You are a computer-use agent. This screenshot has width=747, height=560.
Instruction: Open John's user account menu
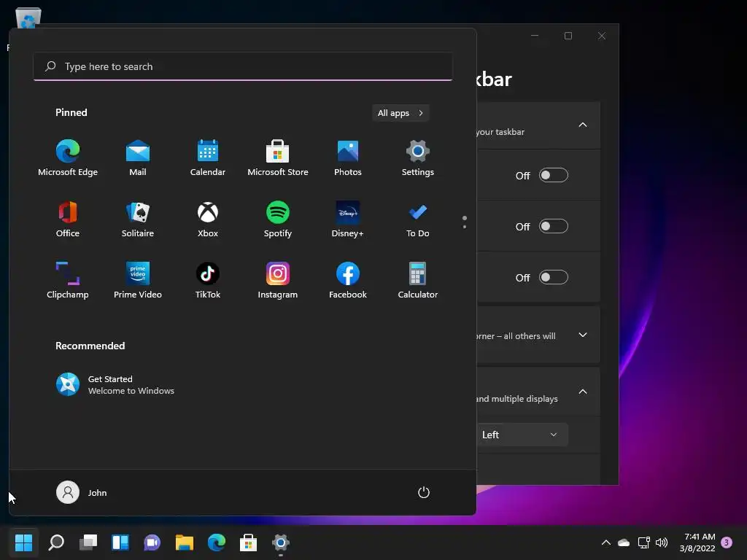82,492
